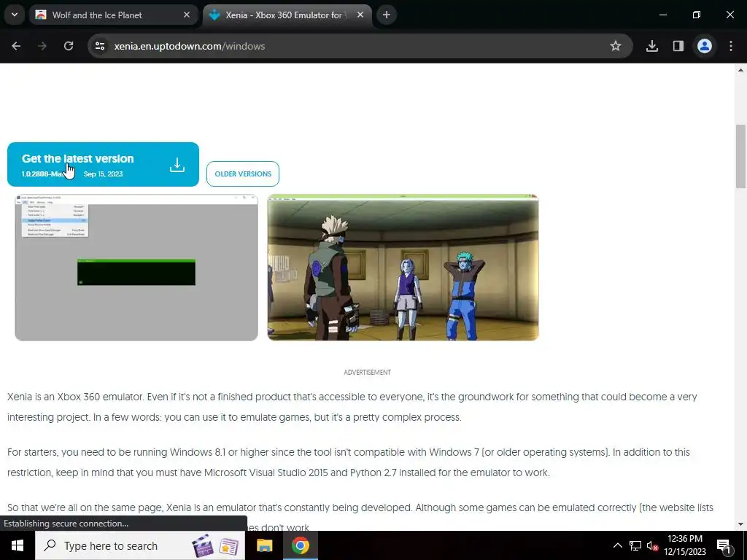The width and height of the screenshot is (747, 560).
Task: Click the scrollbar up arrow
Action: [x=740, y=70]
